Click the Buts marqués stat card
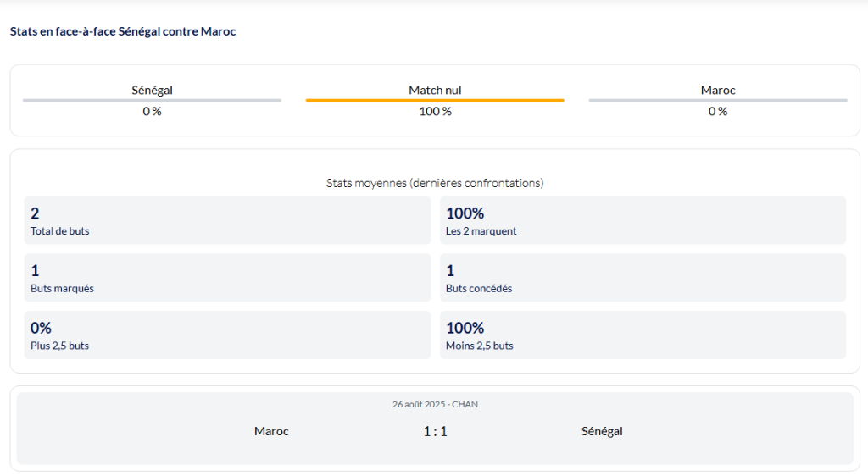The height and width of the screenshot is (476, 868). [x=227, y=278]
